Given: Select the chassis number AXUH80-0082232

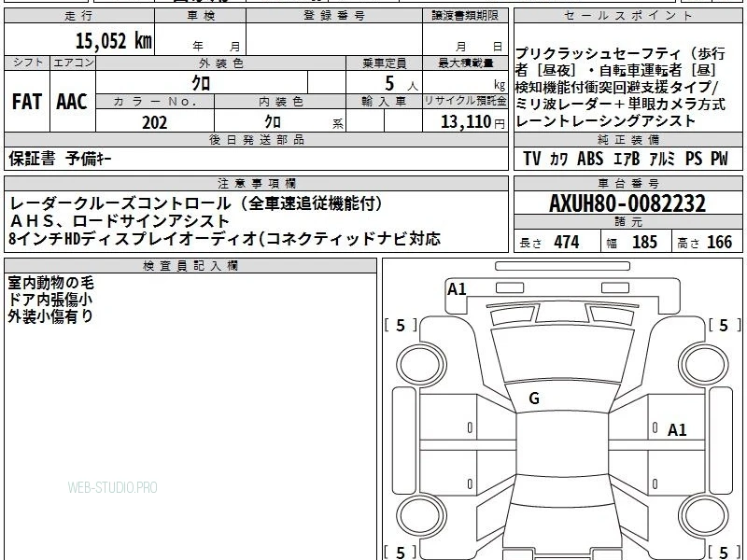Looking at the screenshot, I should coord(627,203).
